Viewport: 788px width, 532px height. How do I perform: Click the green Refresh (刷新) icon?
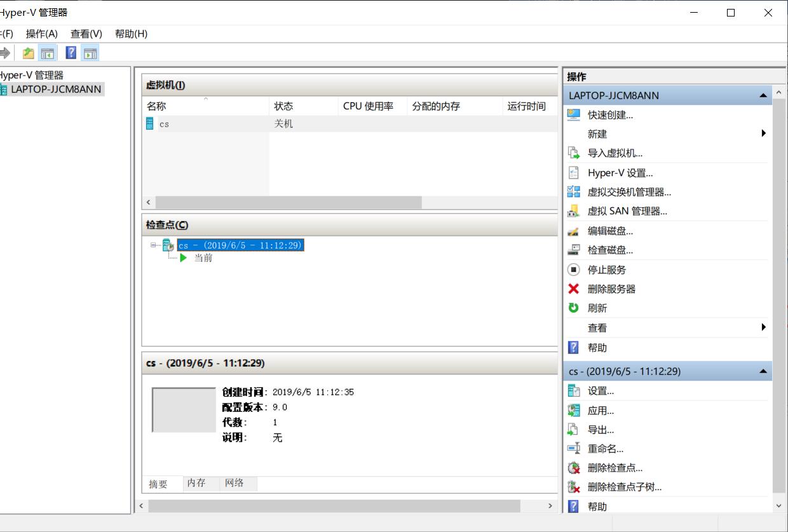[574, 308]
